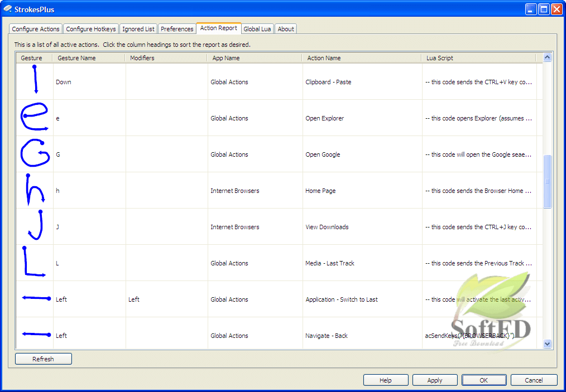Click the gesture name 'L'
Image resolution: width=566 pixels, height=392 pixels.
tap(57, 263)
